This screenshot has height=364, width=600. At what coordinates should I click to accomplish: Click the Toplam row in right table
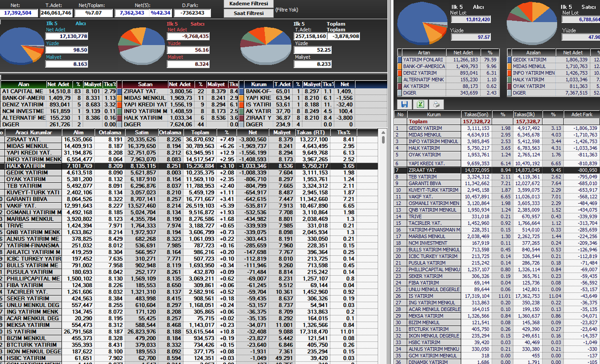click(x=497, y=121)
